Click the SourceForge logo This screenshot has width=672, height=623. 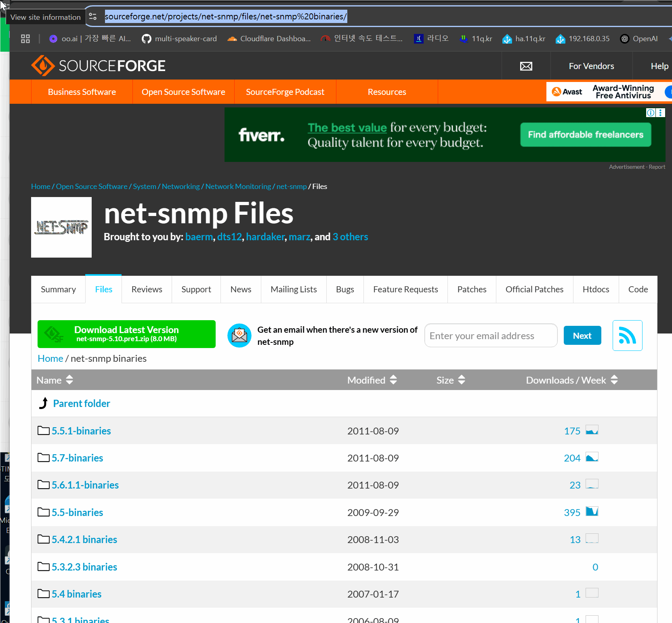(98, 65)
